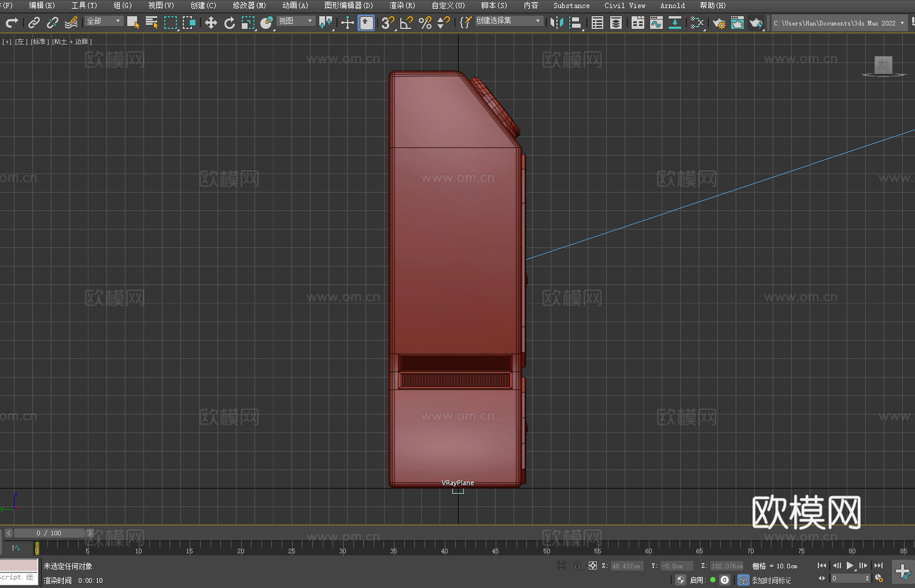Viewport: 915px width, 588px height.
Task: Step time slider forward with right arrow
Action: (x=90, y=533)
